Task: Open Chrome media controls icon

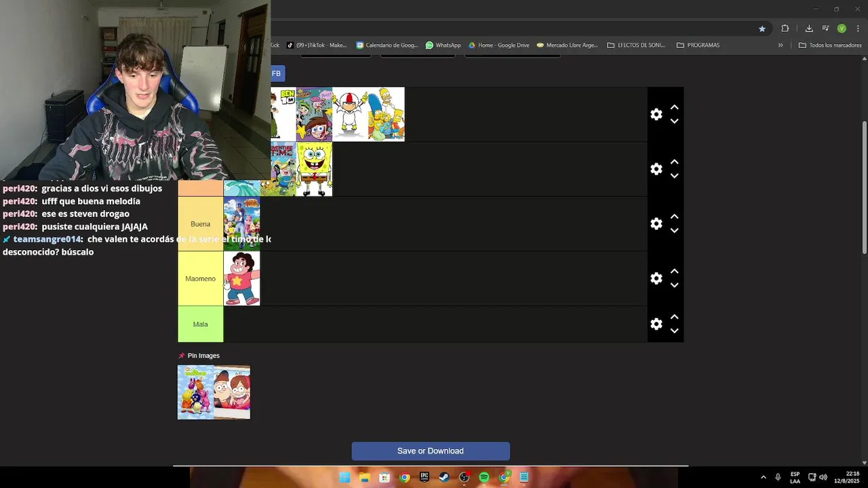Action: 825,28
